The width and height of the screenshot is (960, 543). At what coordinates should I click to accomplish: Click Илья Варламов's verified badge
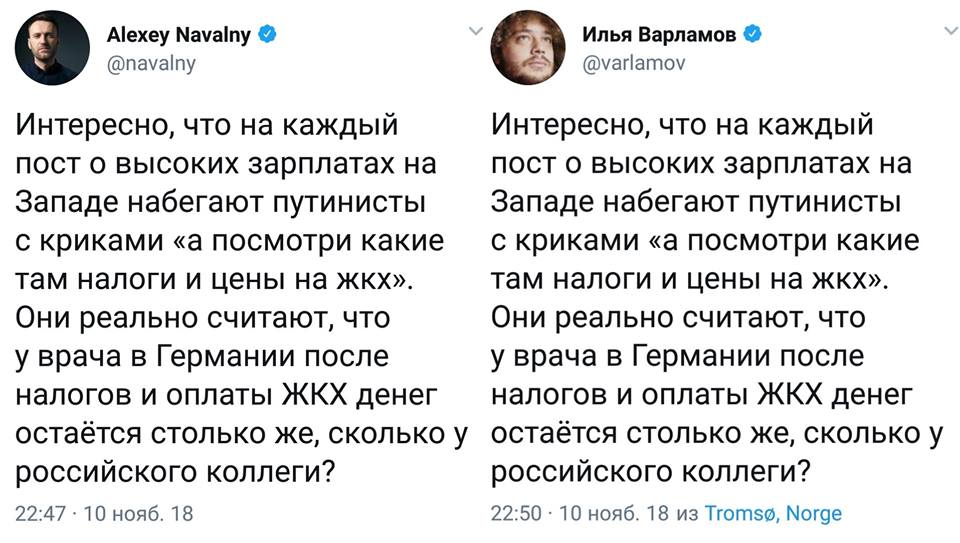tap(749, 35)
